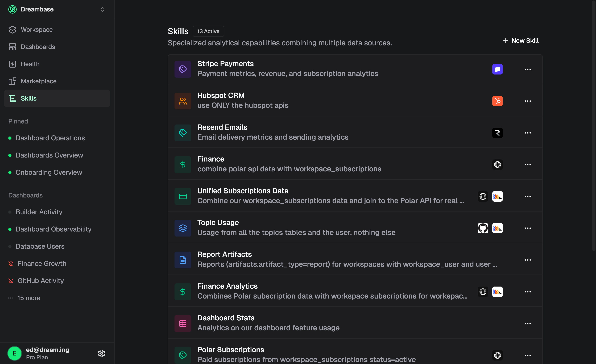The width and height of the screenshot is (596, 364).
Task: Click the Marketplace icon in sidebar
Action: tap(12, 81)
